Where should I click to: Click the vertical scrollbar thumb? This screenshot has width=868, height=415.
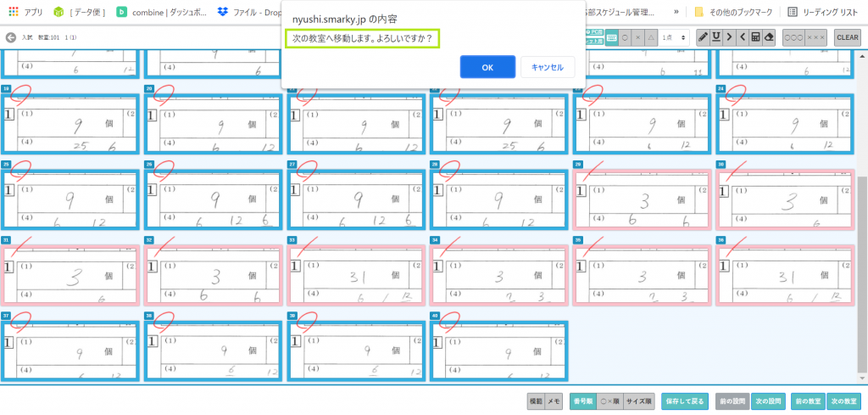[862, 275]
